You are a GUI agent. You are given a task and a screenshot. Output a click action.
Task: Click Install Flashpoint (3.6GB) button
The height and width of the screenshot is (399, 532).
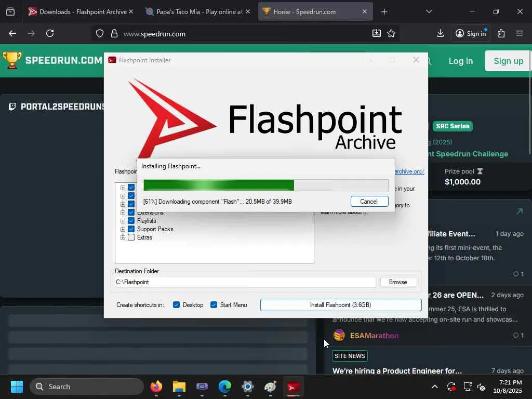coord(341,304)
